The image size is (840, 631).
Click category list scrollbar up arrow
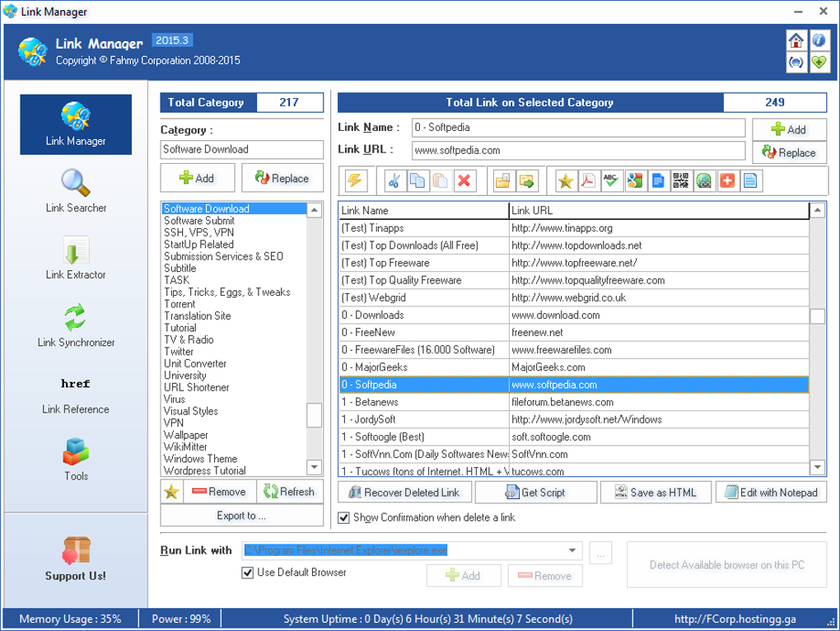315,210
